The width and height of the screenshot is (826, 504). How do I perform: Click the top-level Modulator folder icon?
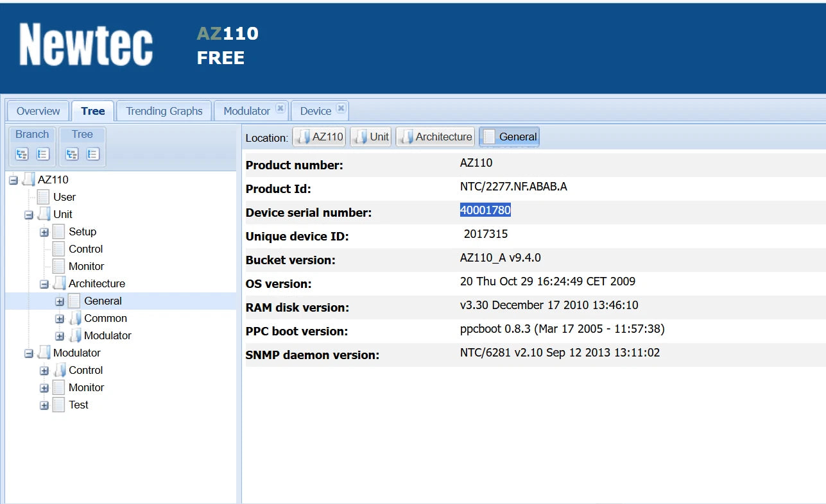click(44, 353)
